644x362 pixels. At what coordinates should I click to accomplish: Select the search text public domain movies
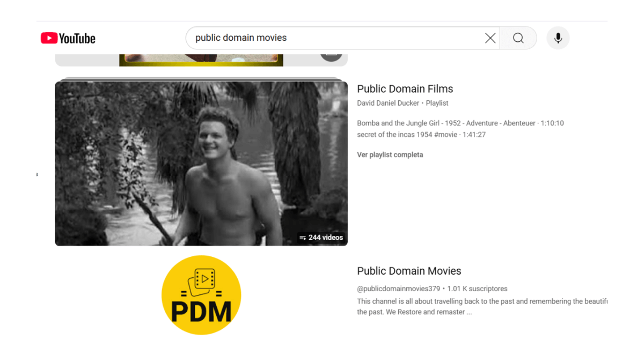coord(240,38)
